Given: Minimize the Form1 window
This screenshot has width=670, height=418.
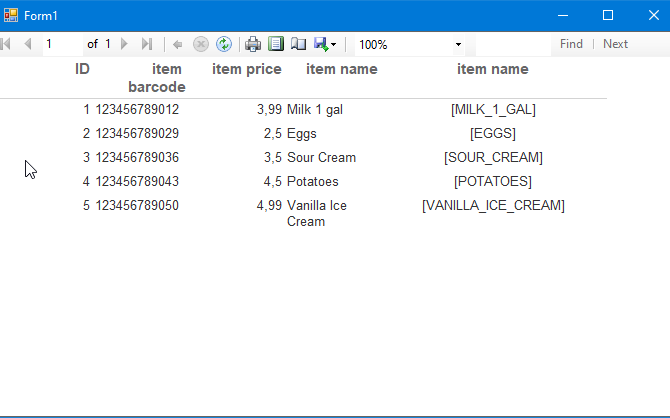Looking at the screenshot, I should tap(563, 15).
